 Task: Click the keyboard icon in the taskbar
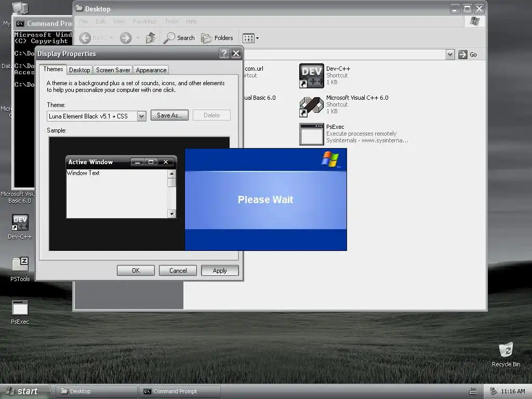tap(473, 392)
